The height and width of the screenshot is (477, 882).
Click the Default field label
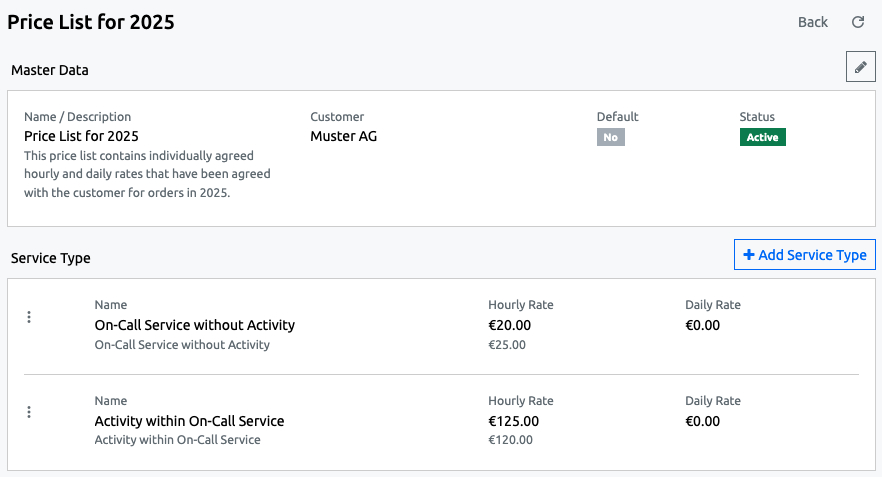click(617, 116)
